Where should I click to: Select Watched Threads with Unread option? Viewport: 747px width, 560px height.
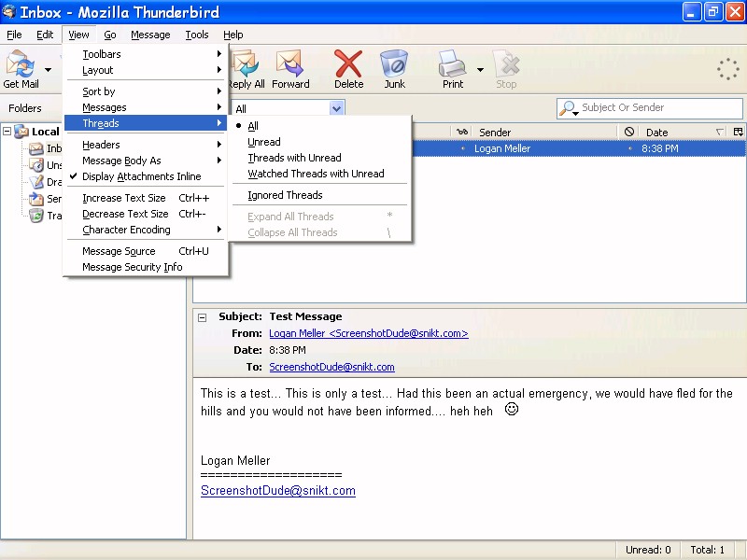point(319,174)
